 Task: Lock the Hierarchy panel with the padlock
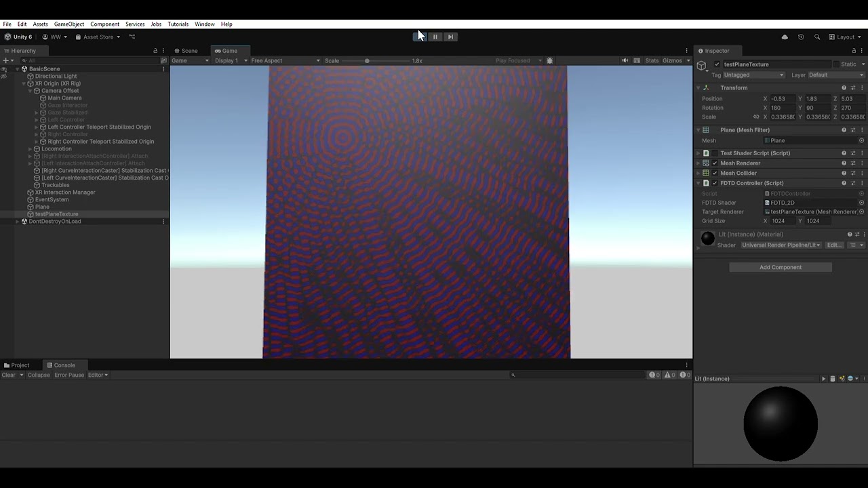[x=155, y=51]
